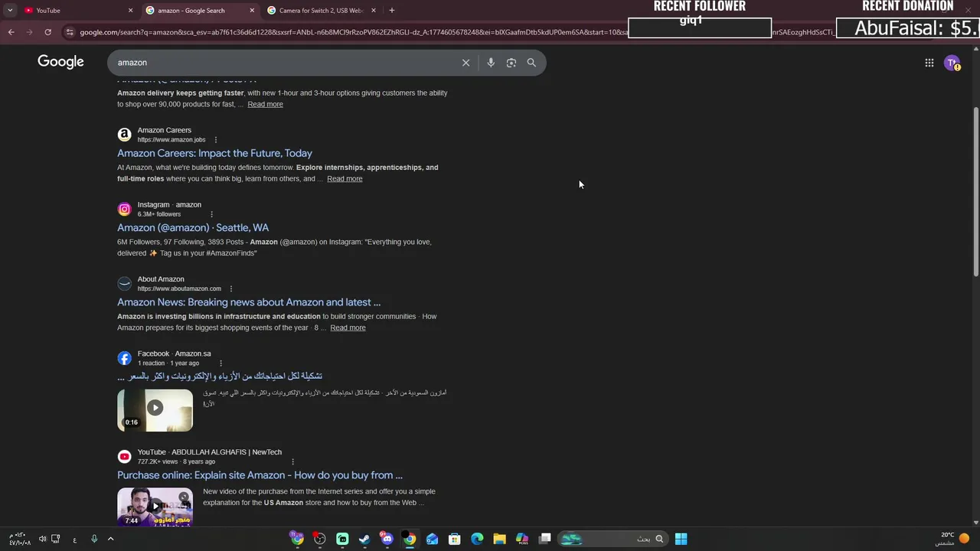Click 'https://www.amazon.jobs' URL text
980x551 pixels.
click(x=171, y=140)
